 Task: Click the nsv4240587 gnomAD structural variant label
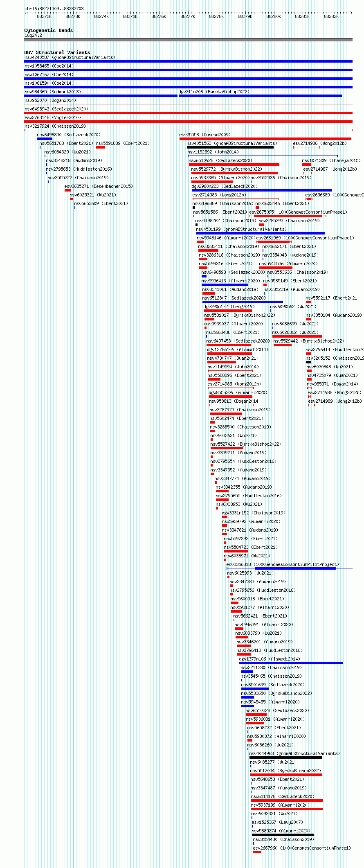(x=70, y=57)
